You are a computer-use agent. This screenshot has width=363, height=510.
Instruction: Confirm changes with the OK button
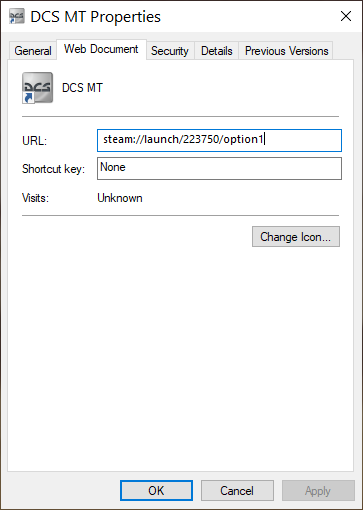click(156, 490)
